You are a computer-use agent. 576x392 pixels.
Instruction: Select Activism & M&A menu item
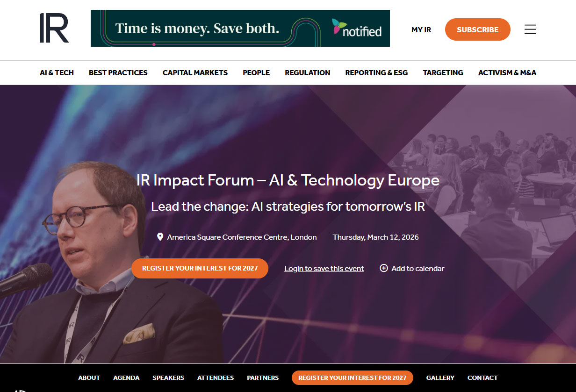[507, 72]
